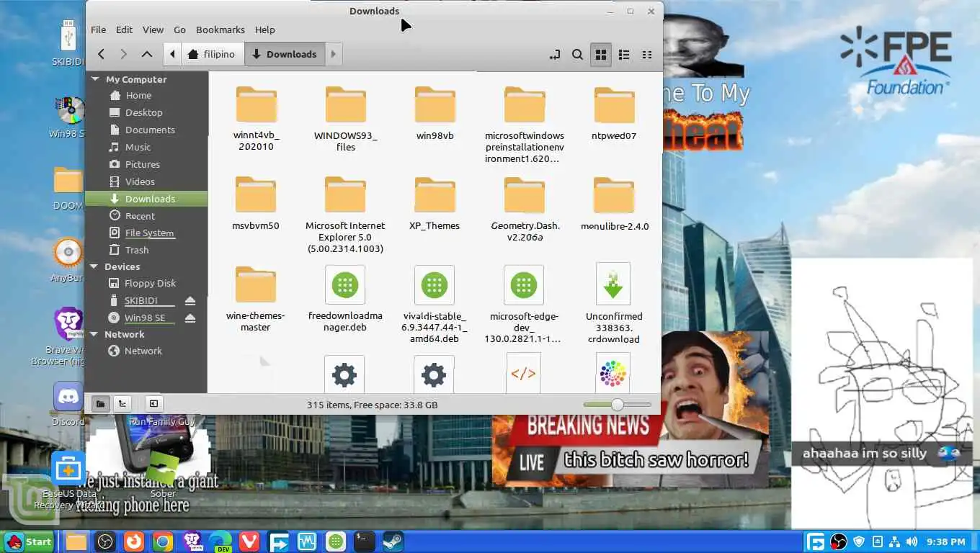Select the win98vb folder
Screen dimensions: 980x553
coord(435,114)
